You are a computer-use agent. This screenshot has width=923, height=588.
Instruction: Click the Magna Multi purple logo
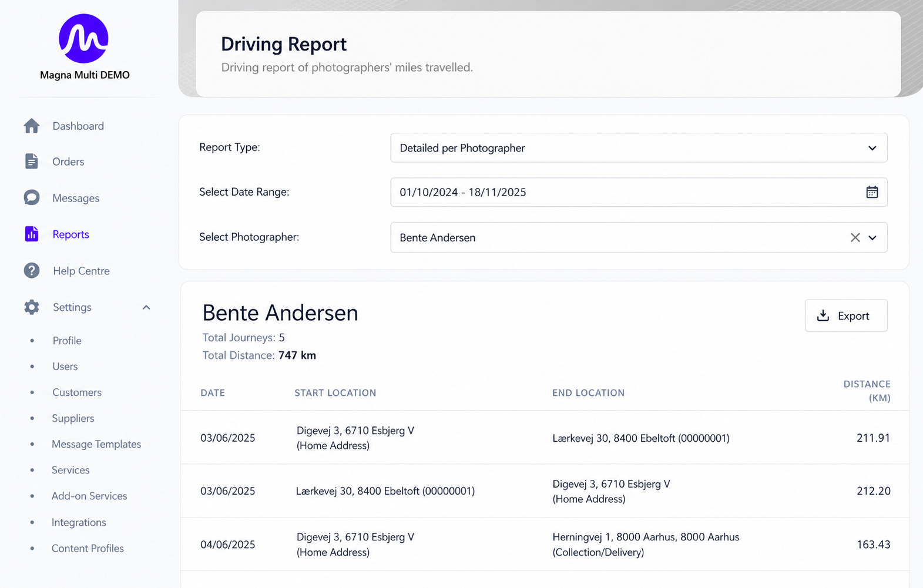click(x=83, y=38)
